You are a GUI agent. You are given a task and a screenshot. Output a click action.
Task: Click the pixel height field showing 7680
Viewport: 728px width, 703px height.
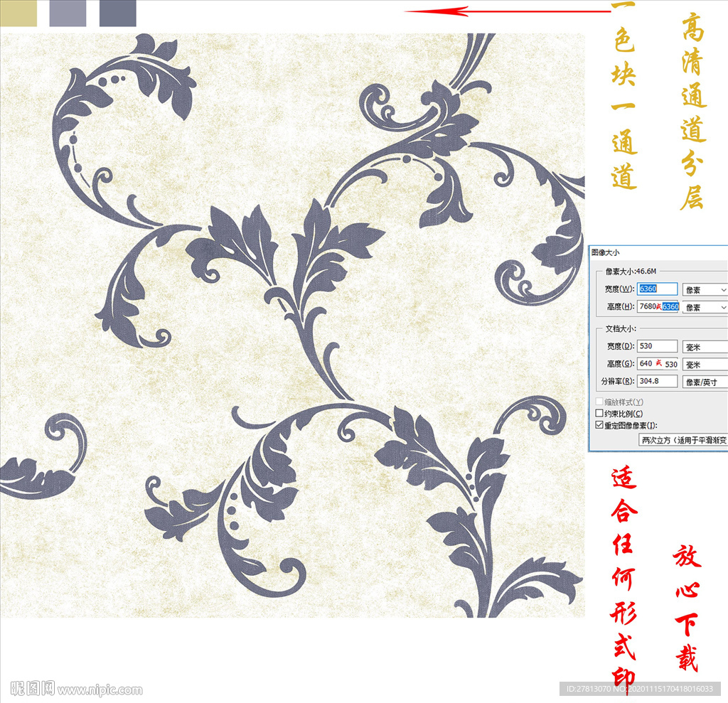(x=658, y=306)
